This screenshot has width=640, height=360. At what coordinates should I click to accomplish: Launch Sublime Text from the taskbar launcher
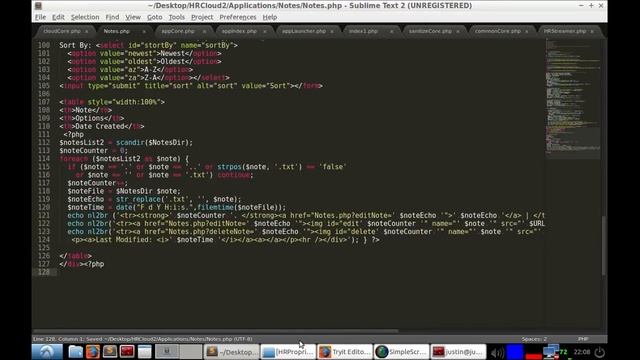110,351
